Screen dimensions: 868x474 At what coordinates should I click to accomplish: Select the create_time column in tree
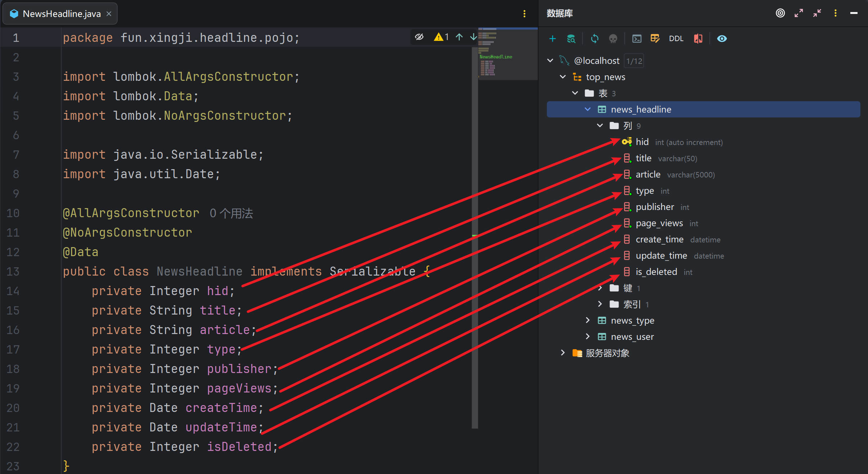click(x=659, y=240)
